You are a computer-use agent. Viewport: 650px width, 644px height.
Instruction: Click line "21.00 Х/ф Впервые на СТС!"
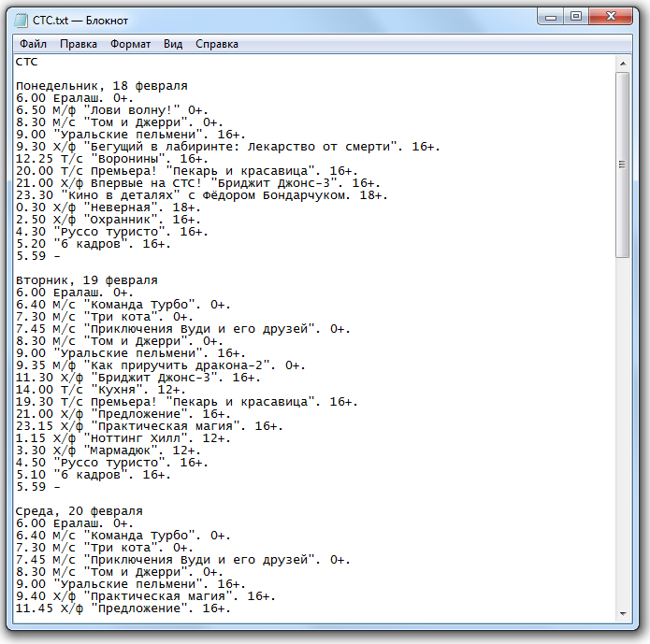(x=198, y=183)
